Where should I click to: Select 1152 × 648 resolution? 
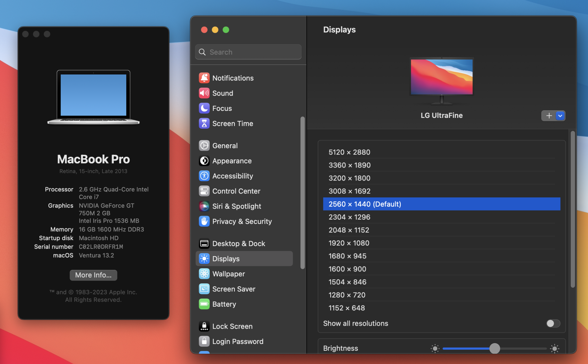pyautogui.click(x=442, y=308)
